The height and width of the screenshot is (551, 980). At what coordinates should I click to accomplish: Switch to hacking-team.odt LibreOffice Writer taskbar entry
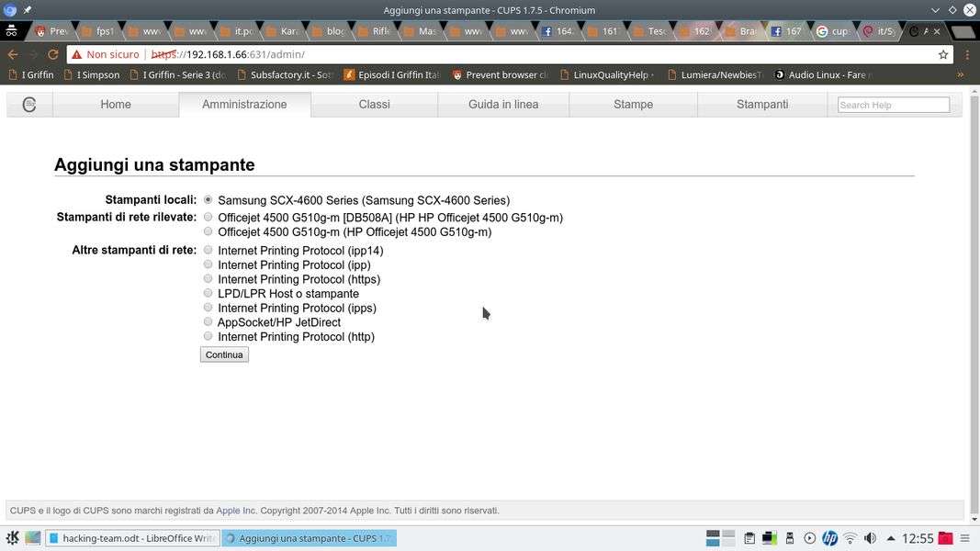pyautogui.click(x=132, y=538)
